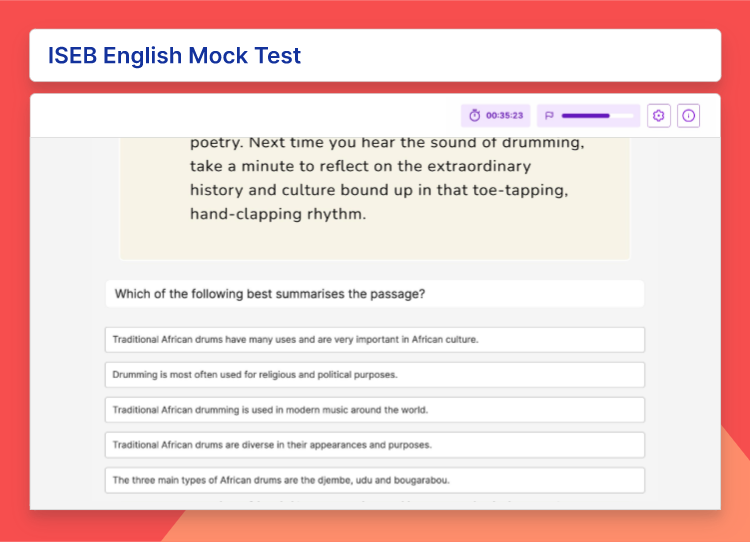
Task: Click the 'best summarises the passage' question box
Action: pos(375,294)
